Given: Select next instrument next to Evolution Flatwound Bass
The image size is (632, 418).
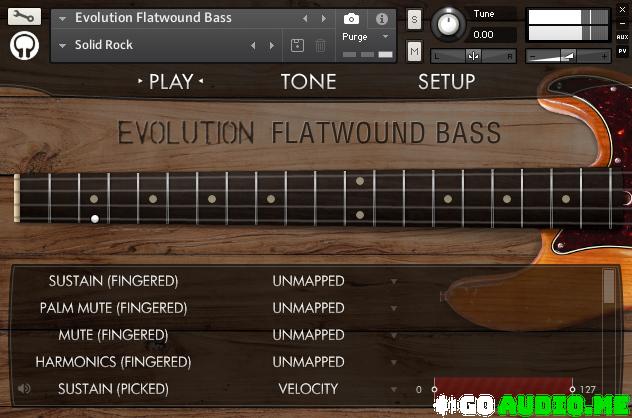Looking at the screenshot, I should 324,18.
